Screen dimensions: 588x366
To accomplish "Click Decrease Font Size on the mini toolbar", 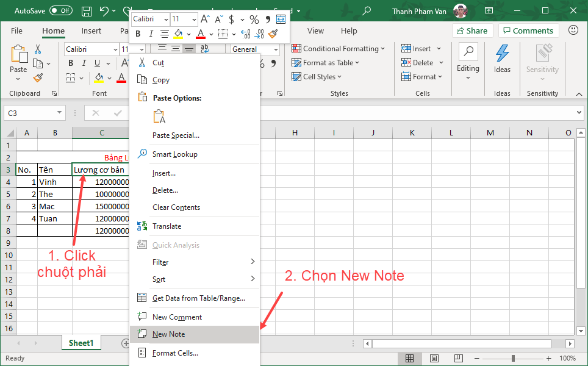I will (x=218, y=19).
